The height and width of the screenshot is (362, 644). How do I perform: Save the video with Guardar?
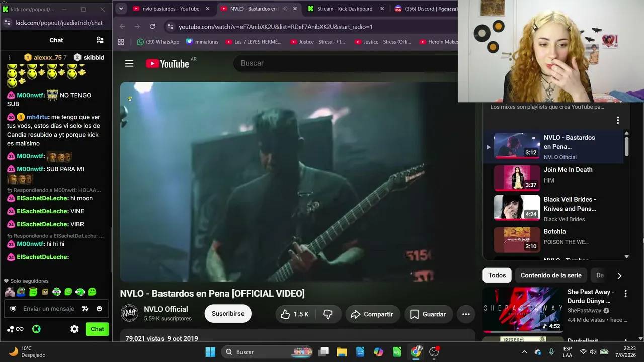[428, 314]
